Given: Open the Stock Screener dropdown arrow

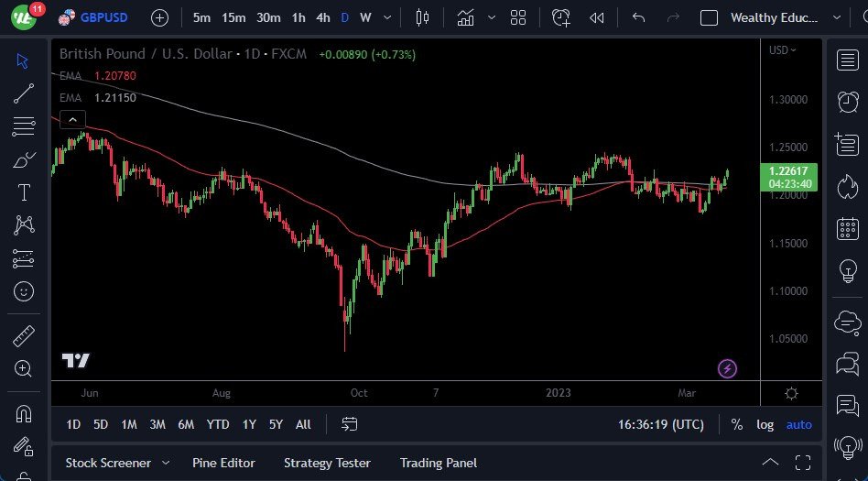Looking at the screenshot, I should [166, 463].
